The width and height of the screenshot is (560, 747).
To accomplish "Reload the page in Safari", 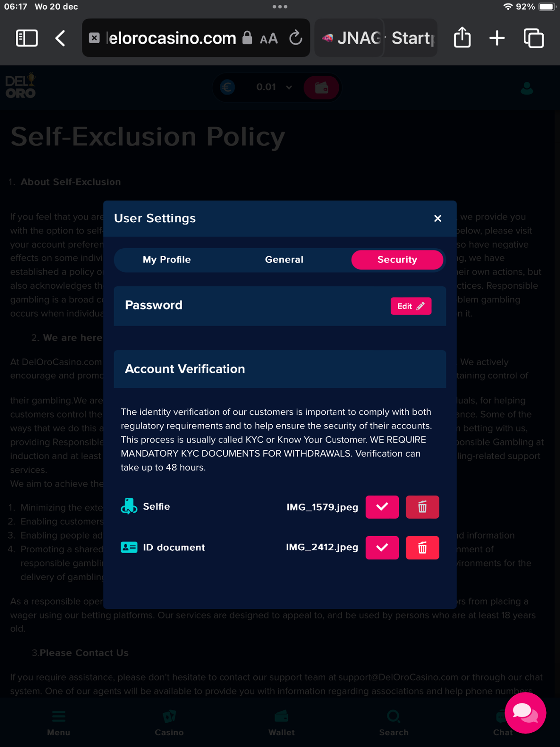I will (296, 38).
